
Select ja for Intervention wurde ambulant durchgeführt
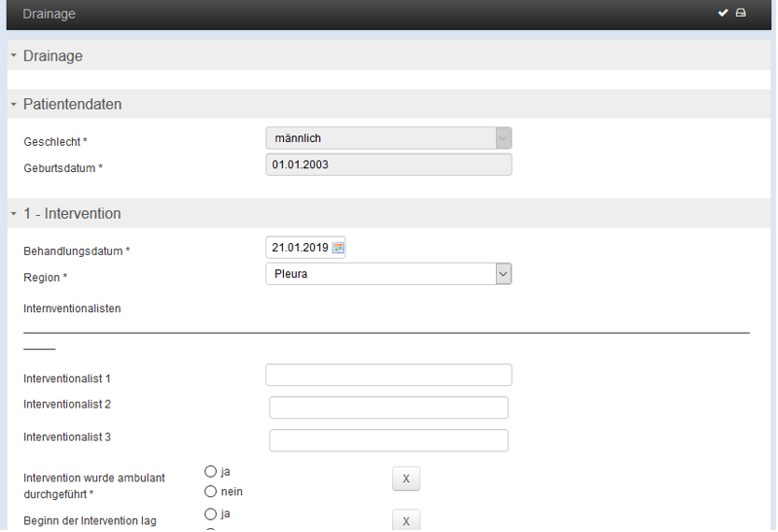(210, 471)
